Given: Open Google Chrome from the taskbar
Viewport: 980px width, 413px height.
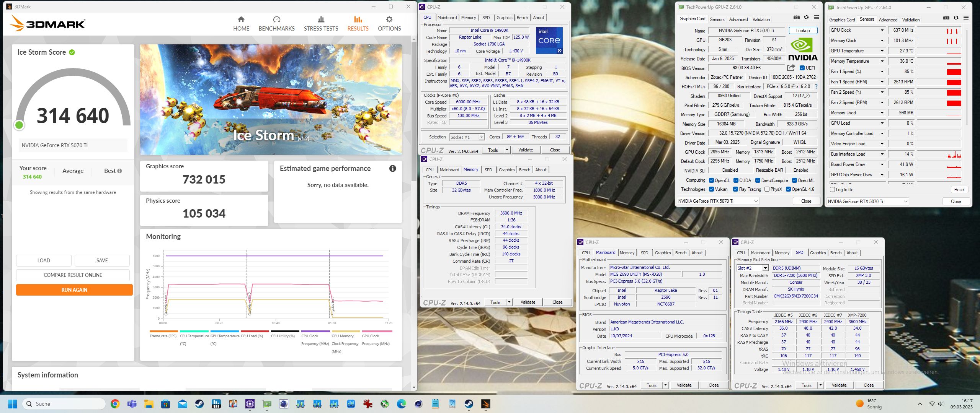Looking at the screenshot, I should 115,404.
